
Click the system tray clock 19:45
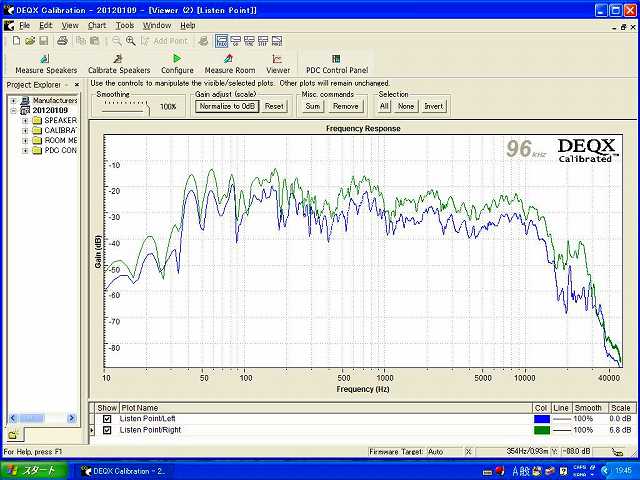(x=623, y=471)
